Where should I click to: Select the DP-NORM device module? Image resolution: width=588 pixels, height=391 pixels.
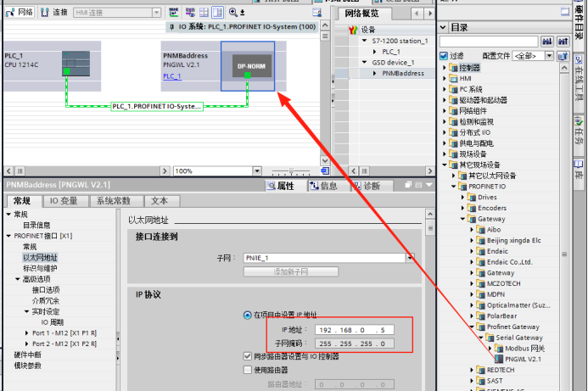coord(251,66)
